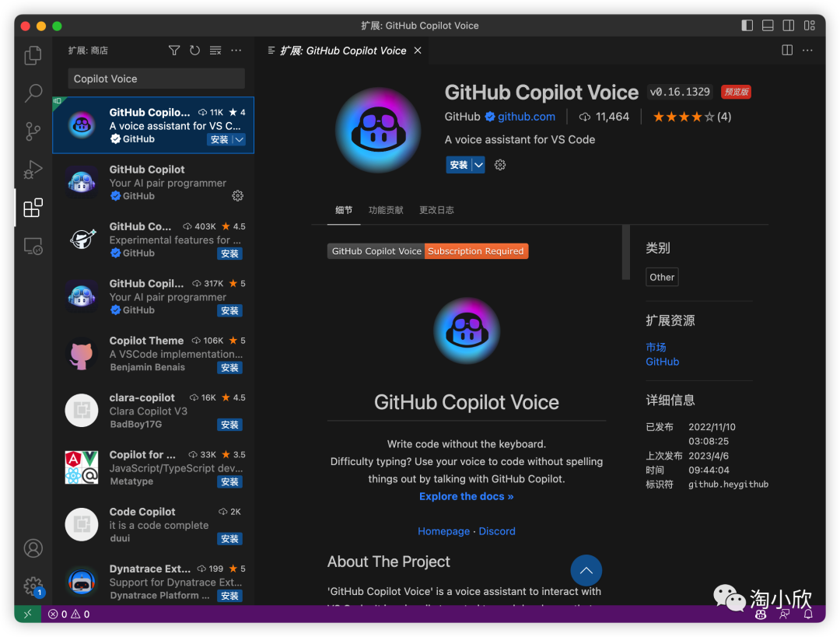Open the Source Control view
Image resolution: width=840 pixels, height=637 pixels.
[x=33, y=131]
